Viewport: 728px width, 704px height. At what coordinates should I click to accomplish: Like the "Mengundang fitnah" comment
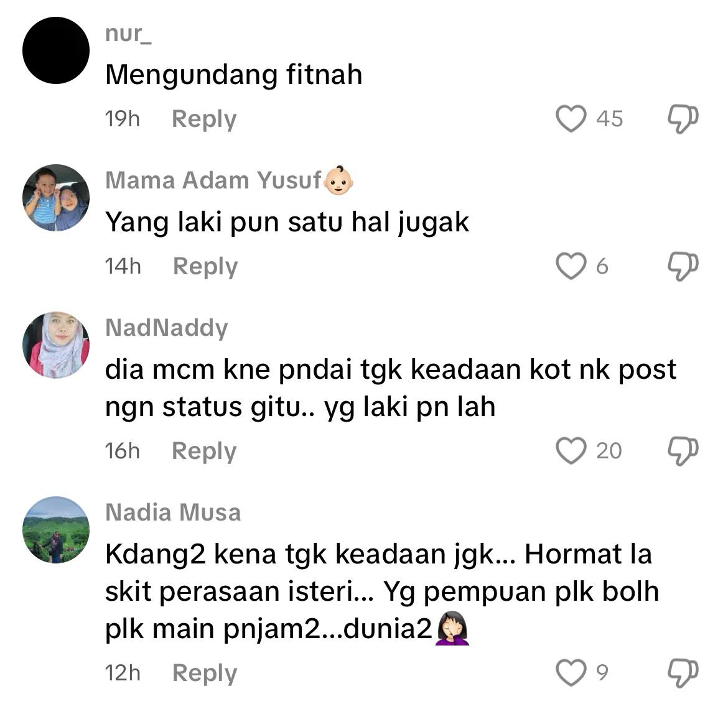(x=571, y=119)
